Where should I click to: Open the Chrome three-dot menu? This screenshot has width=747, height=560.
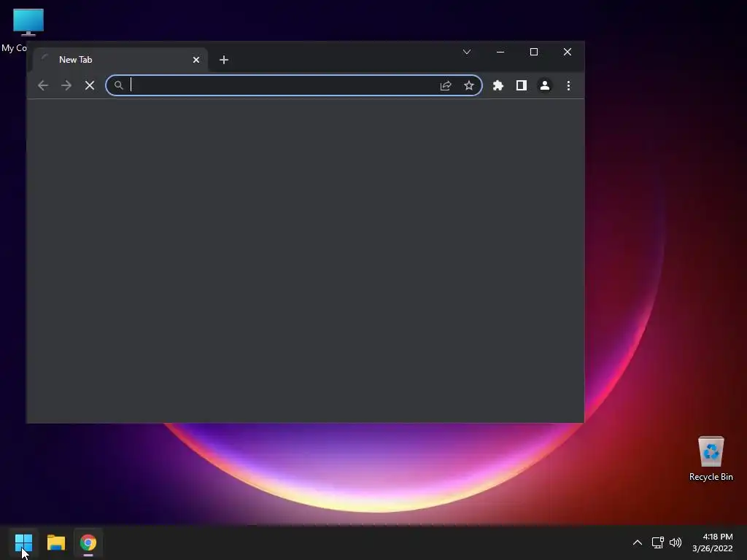coord(568,85)
